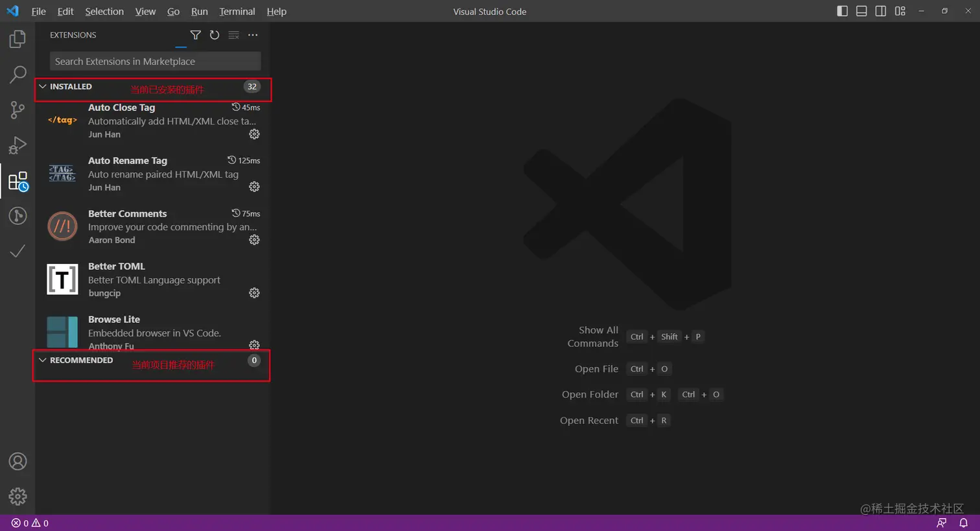
Task: Collapse the RECOMMENDED extensions section
Action: click(x=43, y=360)
